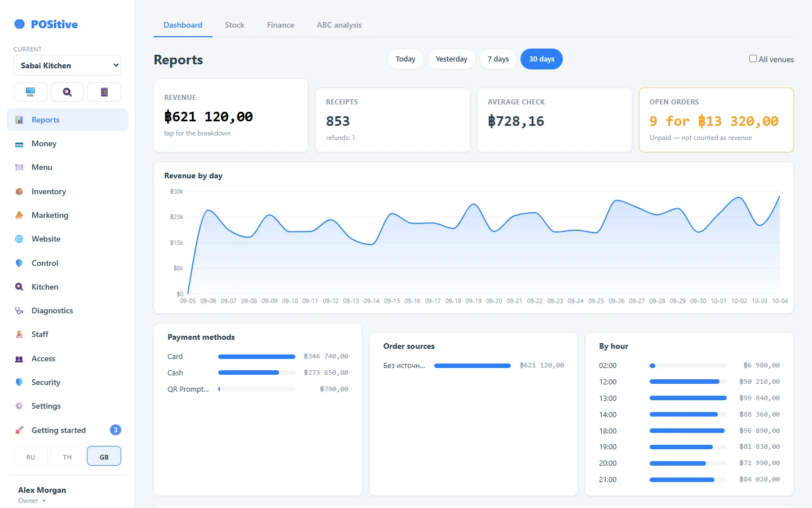Click the Getting started rocket icon
812x508 pixels.
19,430
